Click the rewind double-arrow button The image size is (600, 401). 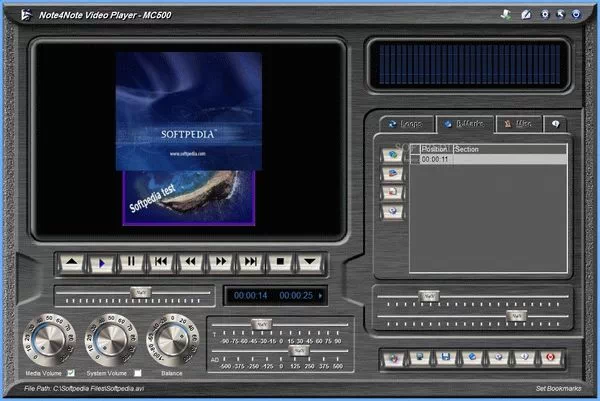tap(190, 262)
